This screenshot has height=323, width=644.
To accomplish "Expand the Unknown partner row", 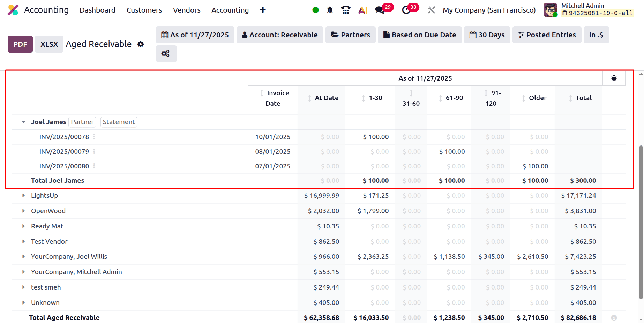I will coord(23,303).
